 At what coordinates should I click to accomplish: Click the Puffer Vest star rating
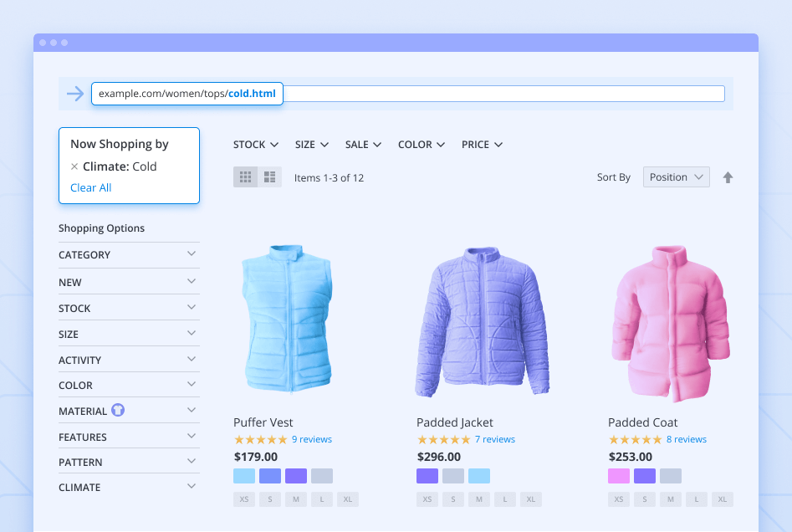[x=260, y=439]
